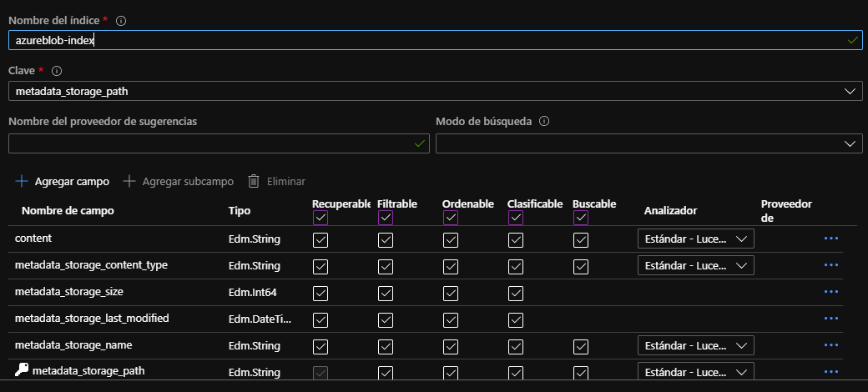
Task: Click the Analizador column header
Action: point(670,210)
